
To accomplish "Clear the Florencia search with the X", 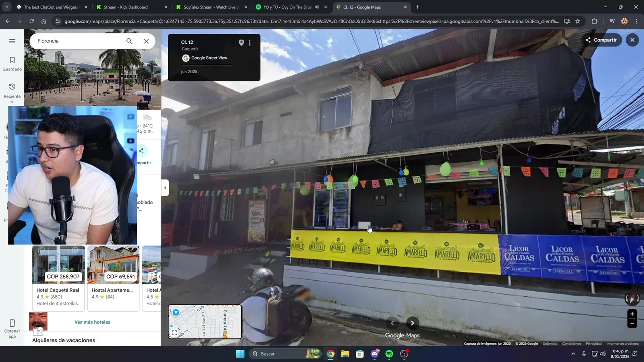I will click(x=146, y=41).
